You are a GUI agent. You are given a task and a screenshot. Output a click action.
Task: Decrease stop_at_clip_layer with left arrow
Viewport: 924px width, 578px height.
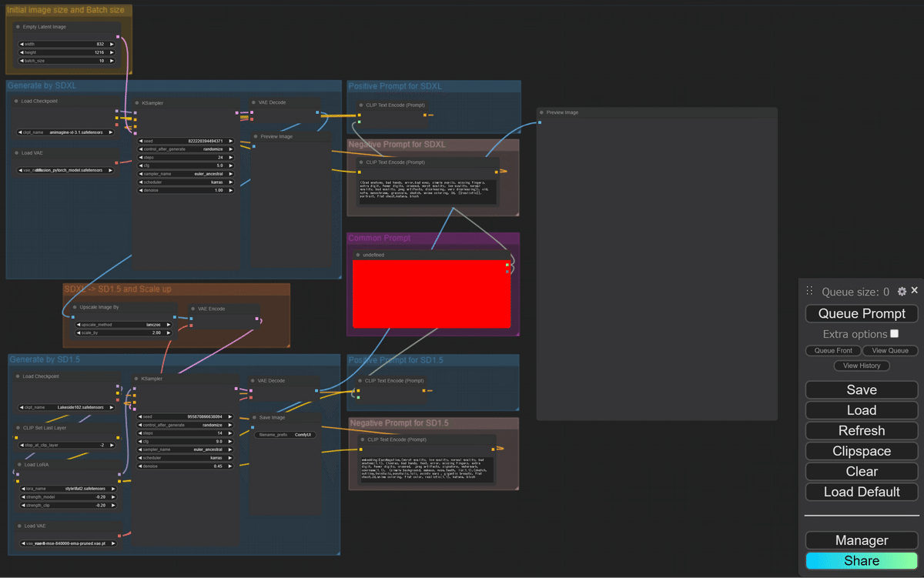click(x=21, y=445)
